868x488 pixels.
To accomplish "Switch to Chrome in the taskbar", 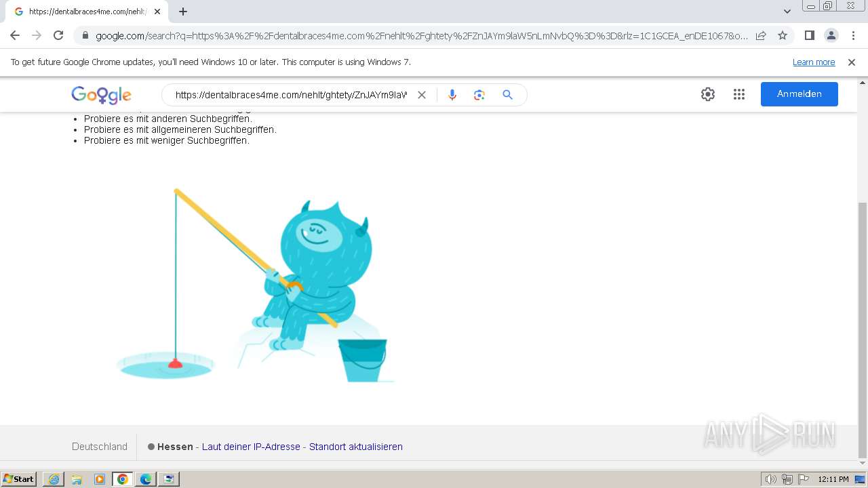I will [x=123, y=479].
